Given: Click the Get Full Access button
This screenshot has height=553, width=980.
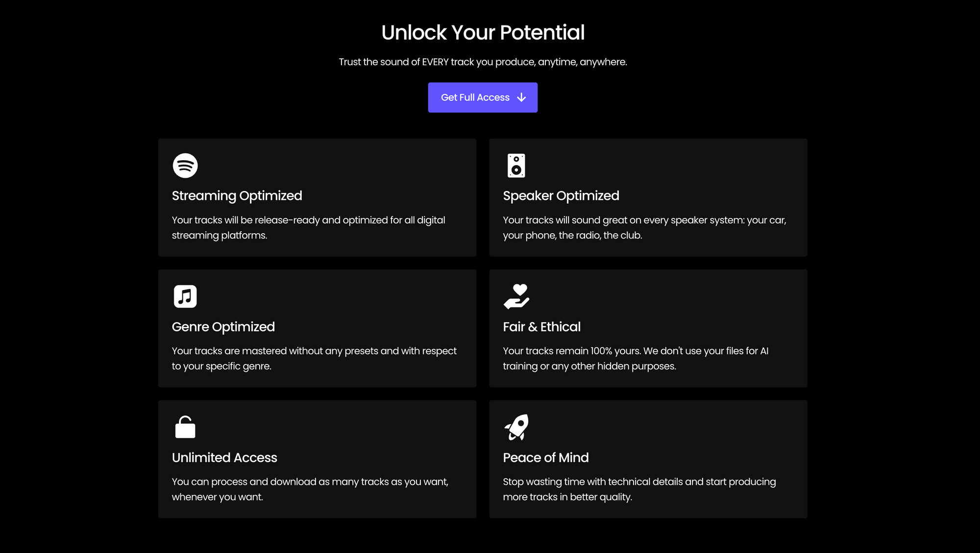Looking at the screenshot, I should (x=483, y=97).
